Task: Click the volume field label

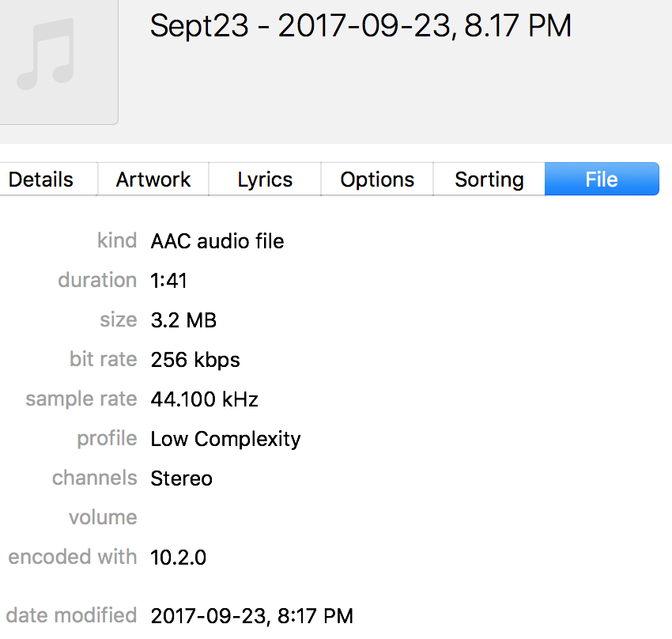Action: pyautogui.click(x=103, y=518)
